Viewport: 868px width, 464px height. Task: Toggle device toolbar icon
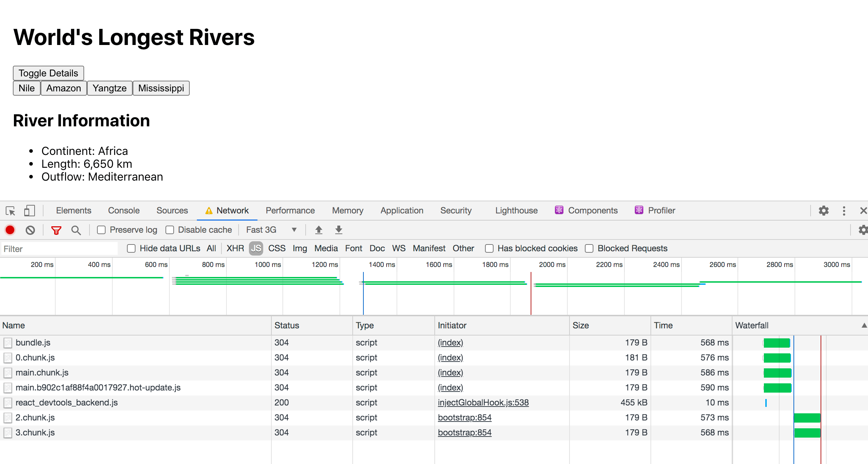tap(29, 211)
